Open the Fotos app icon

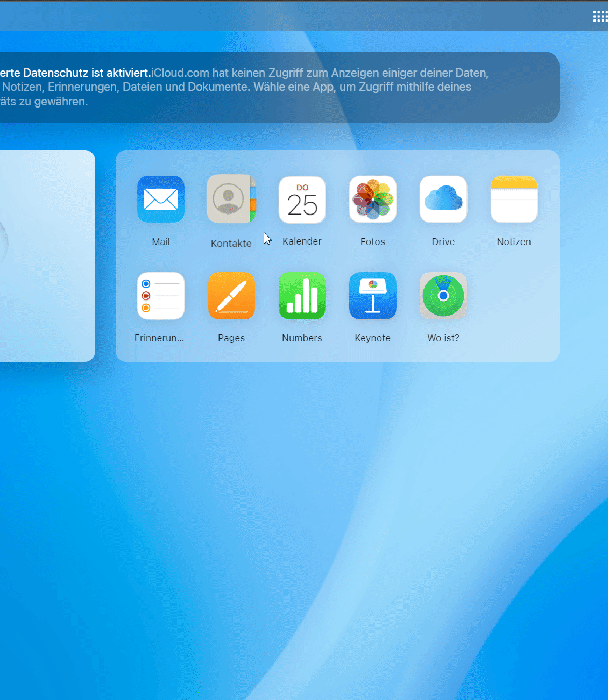pyautogui.click(x=373, y=199)
